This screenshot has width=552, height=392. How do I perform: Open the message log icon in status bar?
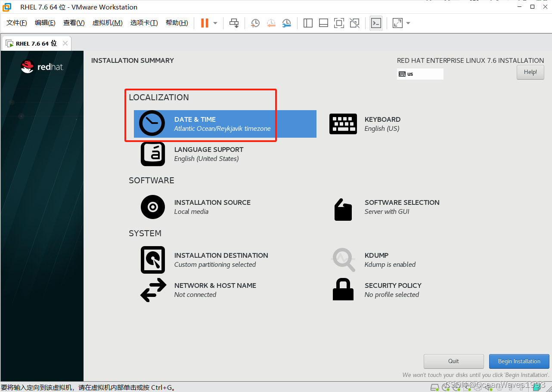536,386
